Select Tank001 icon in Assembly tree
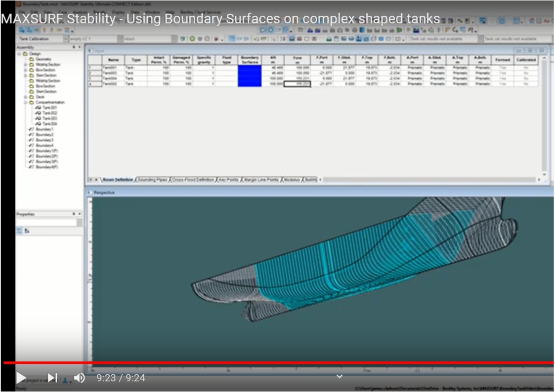The height and width of the screenshot is (392, 555). pos(38,108)
